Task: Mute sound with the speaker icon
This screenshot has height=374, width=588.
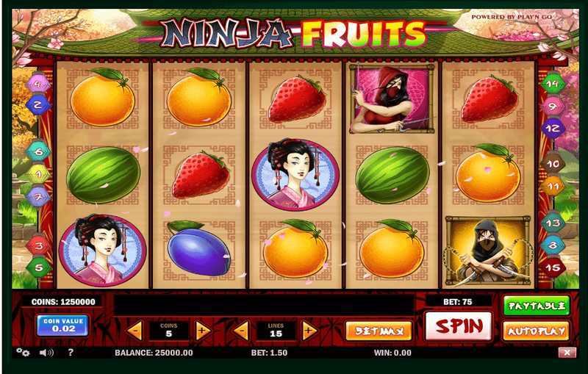Action: click(46, 352)
